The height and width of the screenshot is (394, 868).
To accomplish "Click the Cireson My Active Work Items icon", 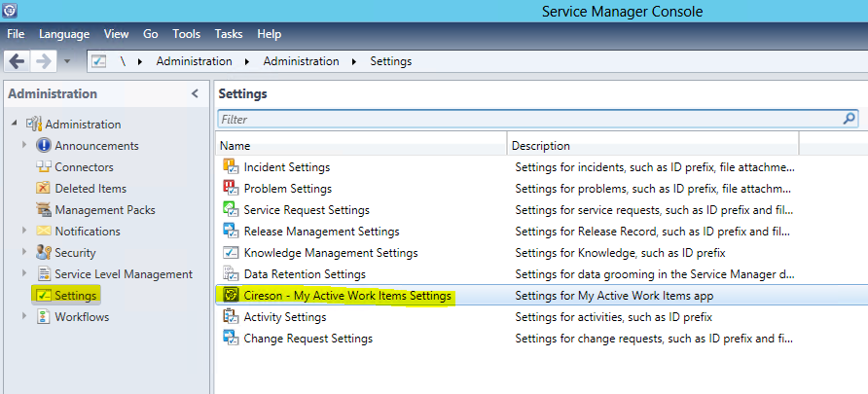I will [x=231, y=295].
